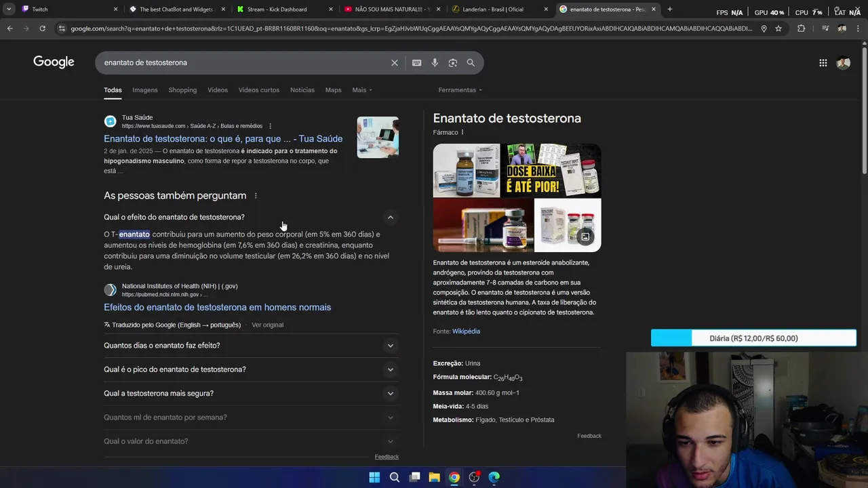This screenshot has width=868, height=488.
Task: Go back to the previous page
Action: pyautogui.click(x=9, y=28)
